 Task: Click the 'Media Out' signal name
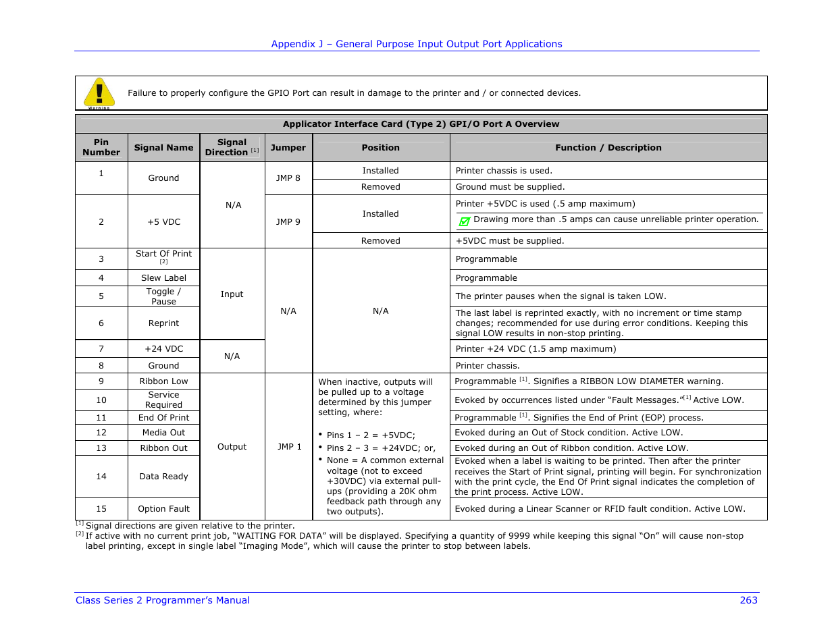(164, 433)
